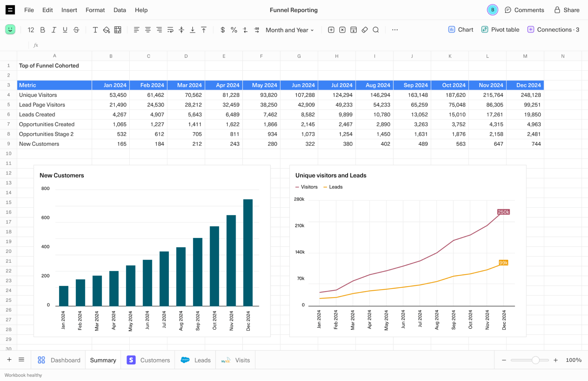
Task: Open the Month and Year date format dropdown
Action: point(289,30)
